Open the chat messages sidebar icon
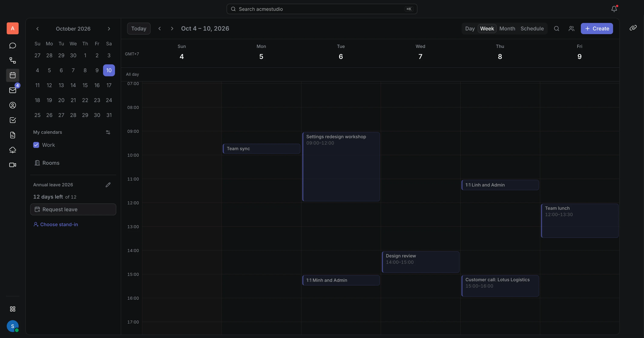Image resolution: width=644 pixels, height=338 pixels. 13,46
